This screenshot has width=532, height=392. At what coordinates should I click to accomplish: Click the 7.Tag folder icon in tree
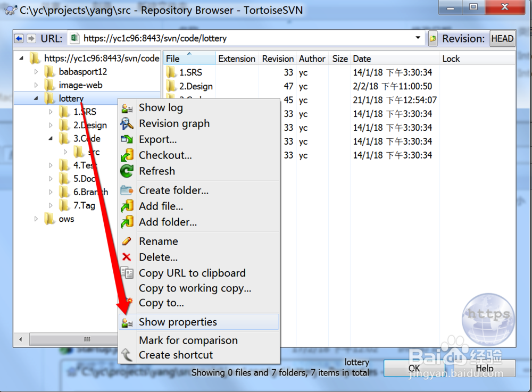(64, 205)
